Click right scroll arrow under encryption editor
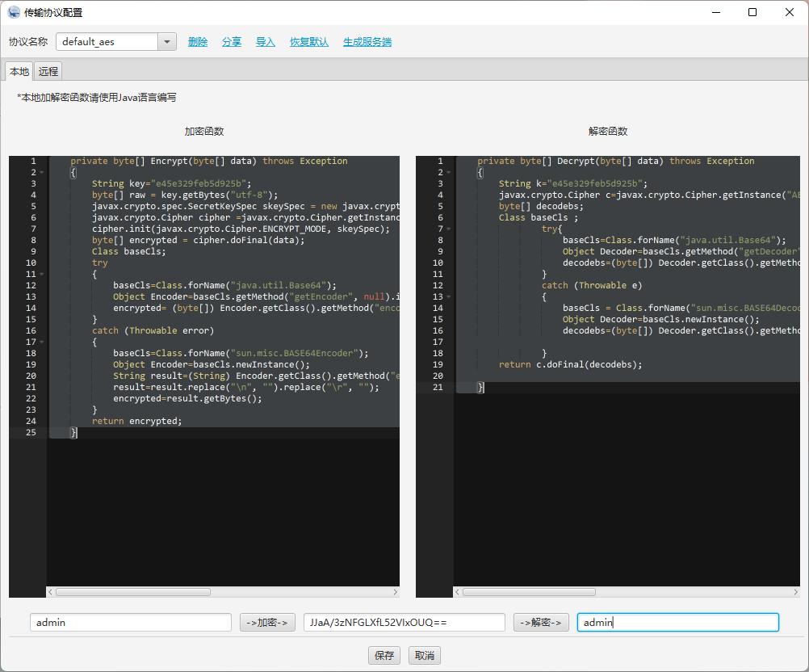 click(395, 592)
